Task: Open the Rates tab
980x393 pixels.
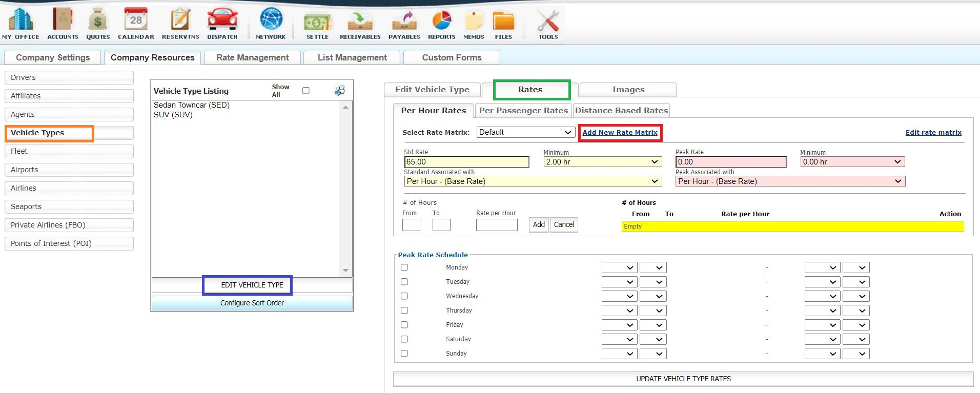Action: [x=530, y=90]
